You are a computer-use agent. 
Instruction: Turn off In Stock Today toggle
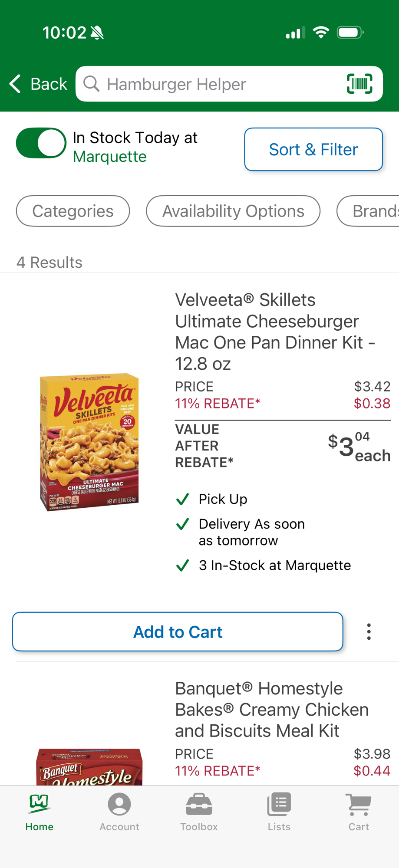(41, 143)
